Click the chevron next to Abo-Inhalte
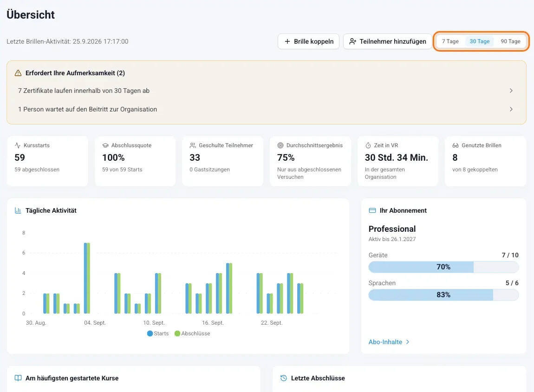This screenshot has height=392, width=534. tap(408, 342)
